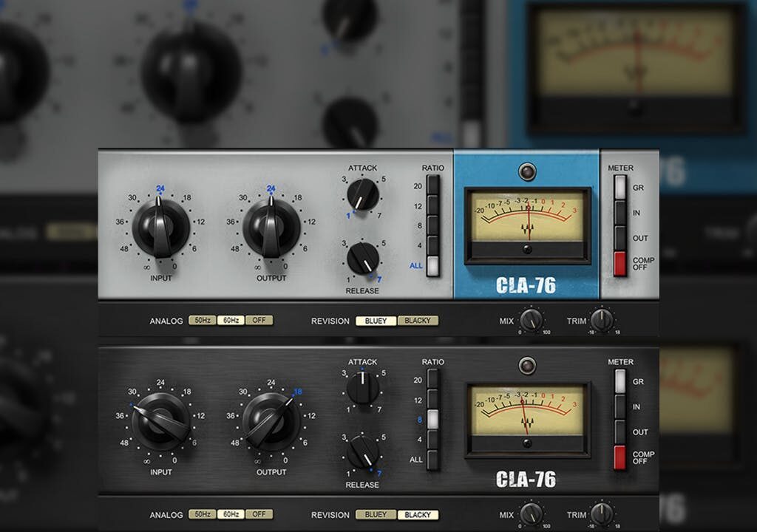Turn Analog OFF on the Blacky unit

click(259, 514)
